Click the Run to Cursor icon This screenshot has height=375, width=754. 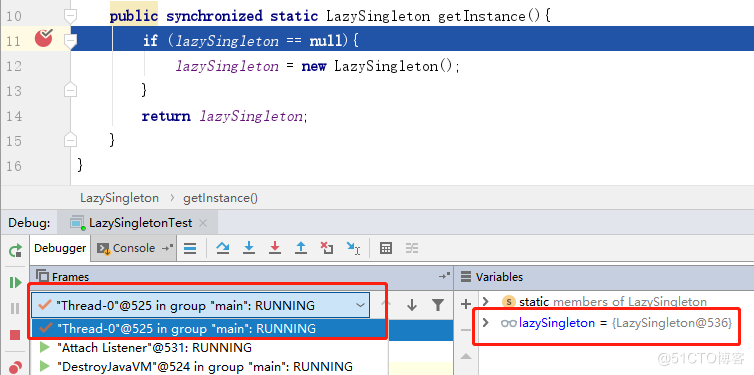tap(353, 248)
